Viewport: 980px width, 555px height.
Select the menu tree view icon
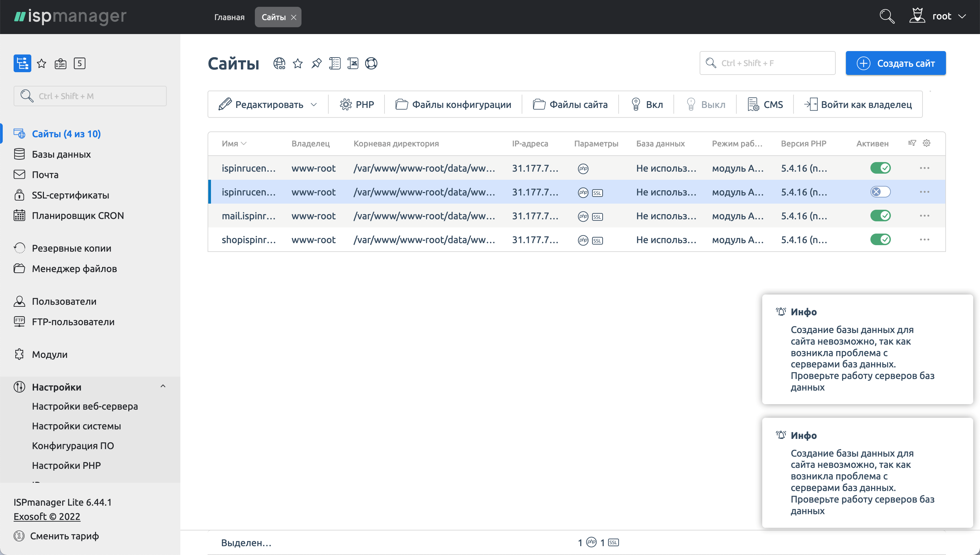click(22, 63)
